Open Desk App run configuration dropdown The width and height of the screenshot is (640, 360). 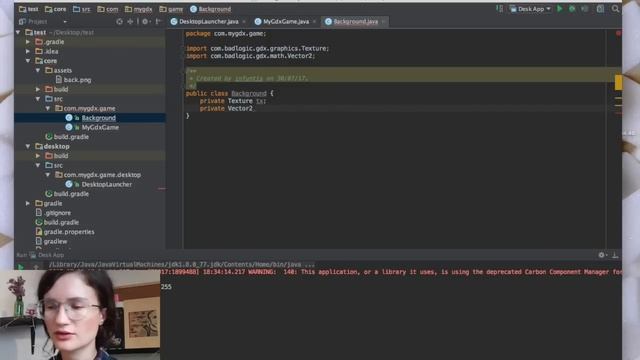[x=531, y=9]
